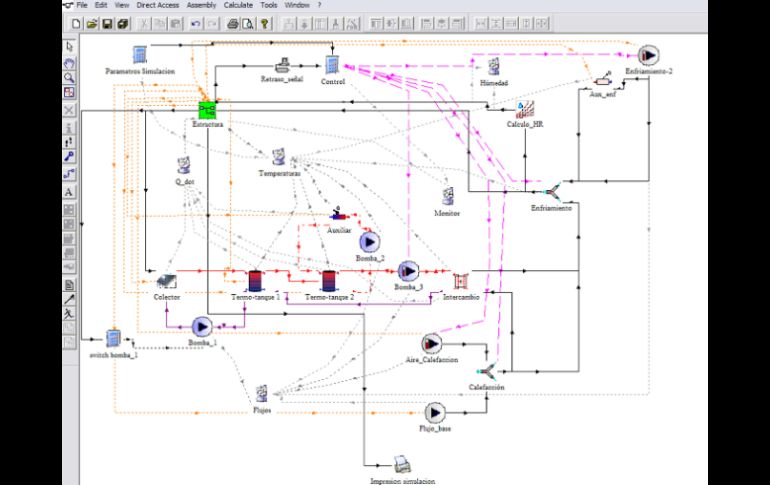Click the Undo arrow in the toolbar
770x485 pixels.
196,22
